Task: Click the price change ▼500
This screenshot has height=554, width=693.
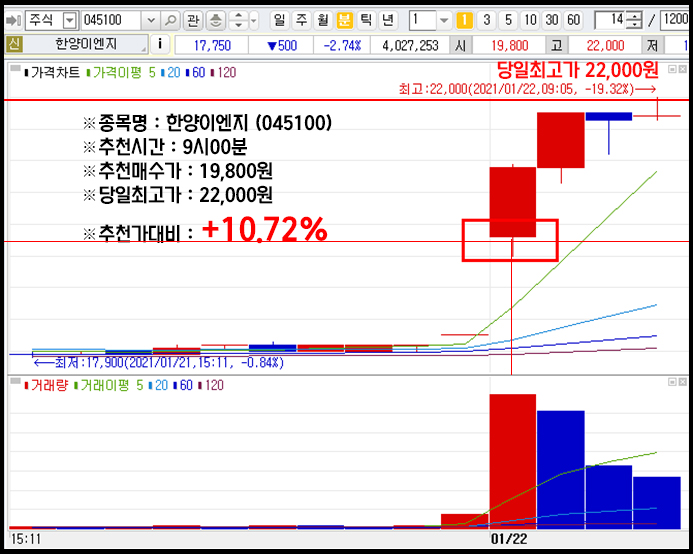Action: 282,46
